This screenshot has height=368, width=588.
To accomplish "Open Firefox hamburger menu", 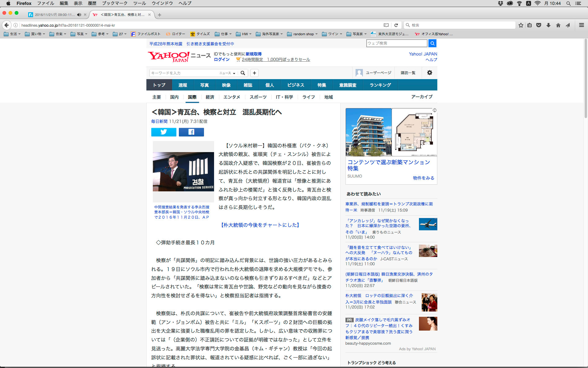I will pos(581,25).
